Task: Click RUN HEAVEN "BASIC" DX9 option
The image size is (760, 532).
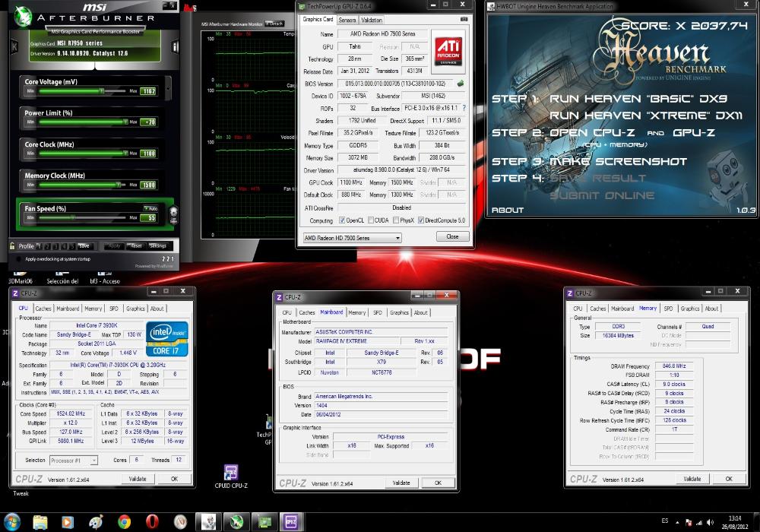Action: [638, 98]
